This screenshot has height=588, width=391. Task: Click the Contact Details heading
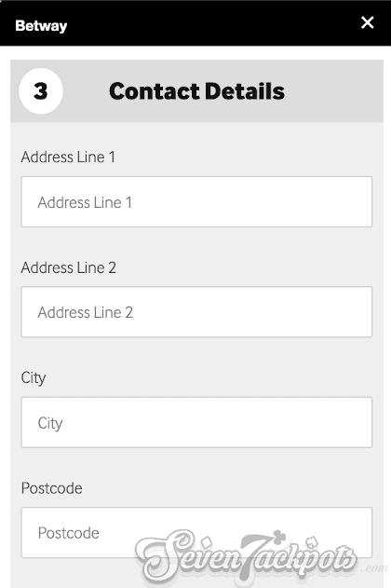click(x=196, y=91)
